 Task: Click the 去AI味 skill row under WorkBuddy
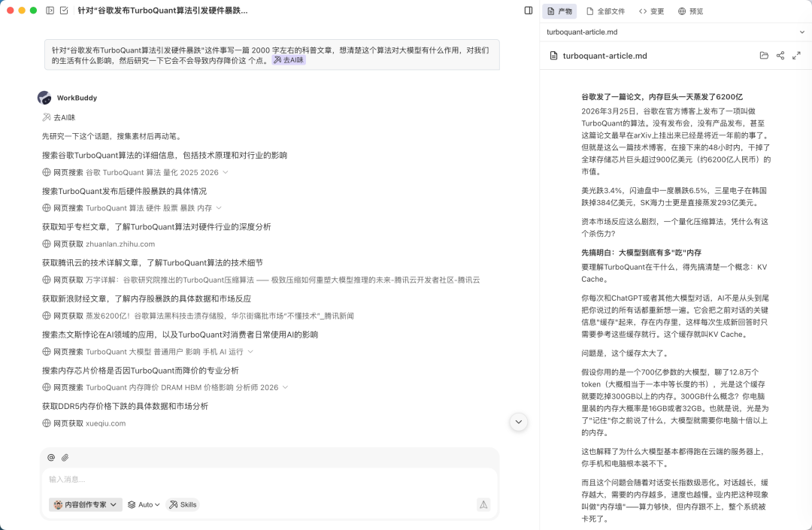(59, 117)
